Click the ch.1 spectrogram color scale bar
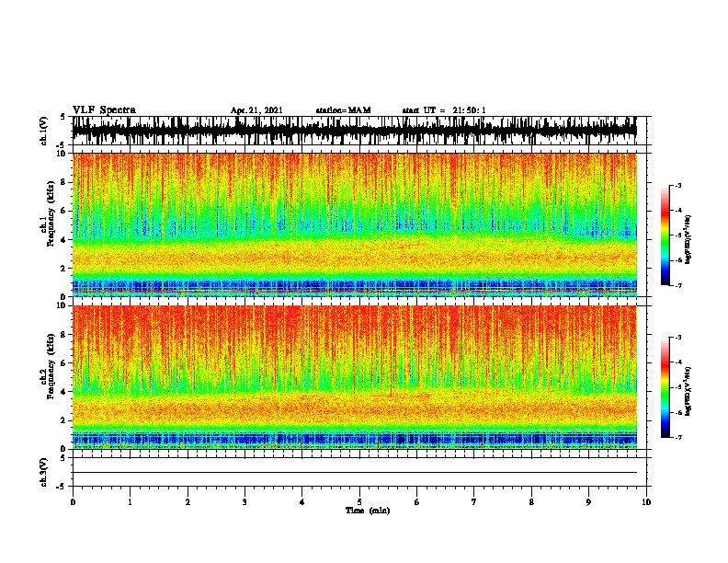This screenshot has height=563, width=728. [x=665, y=236]
